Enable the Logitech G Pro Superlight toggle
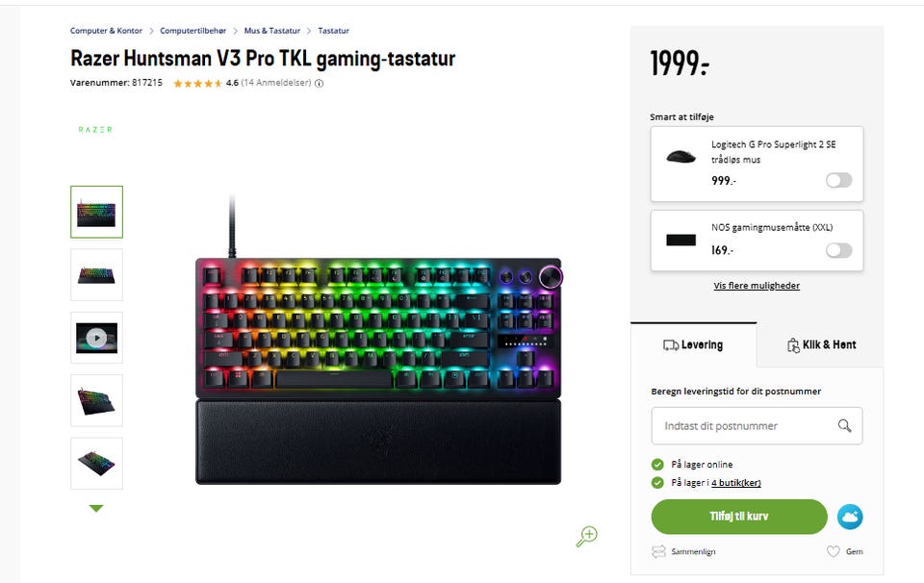924x583 pixels. (x=838, y=180)
